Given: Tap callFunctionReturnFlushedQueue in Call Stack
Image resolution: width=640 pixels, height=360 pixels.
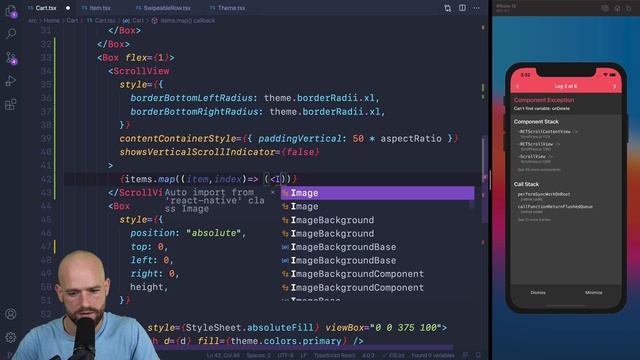Looking at the screenshot, I should click(x=555, y=208).
